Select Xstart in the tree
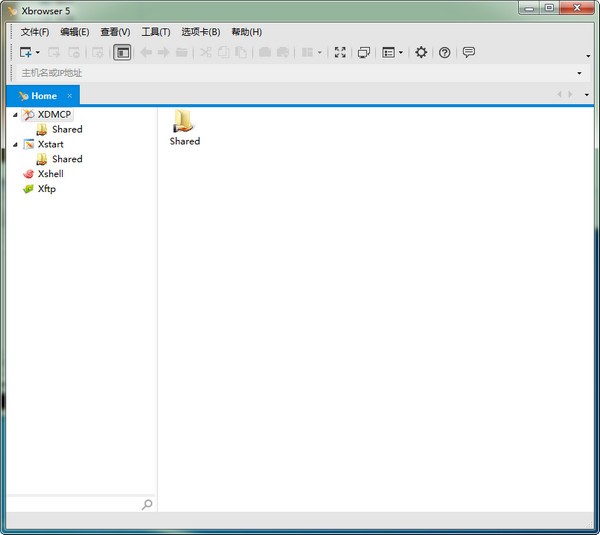This screenshot has width=600, height=535. point(44,144)
